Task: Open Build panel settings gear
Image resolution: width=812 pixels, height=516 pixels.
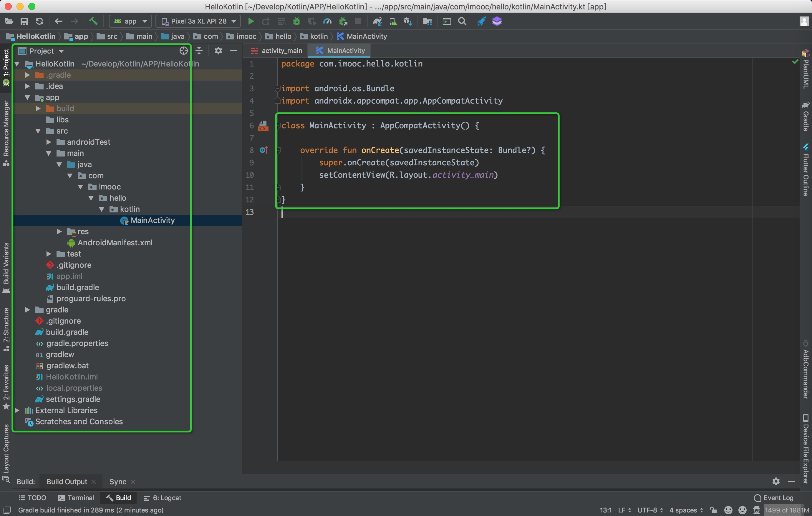Action: tap(776, 481)
